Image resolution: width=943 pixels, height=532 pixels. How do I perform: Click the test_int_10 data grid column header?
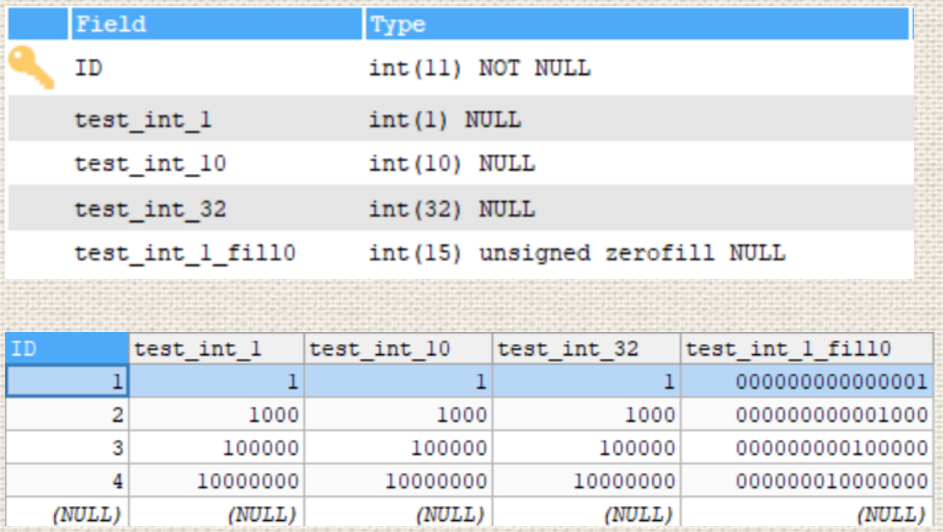point(399,349)
